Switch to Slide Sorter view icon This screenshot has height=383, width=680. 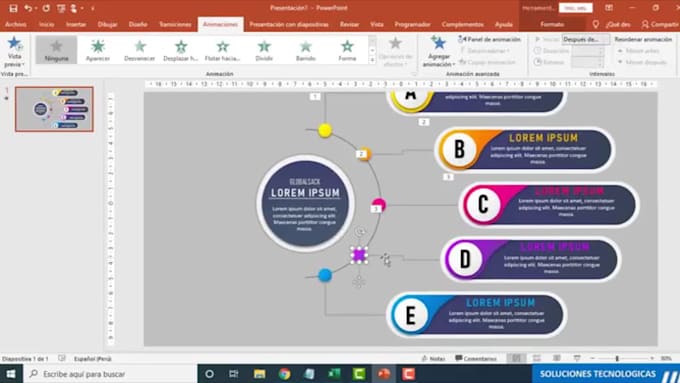coord(537,358)
